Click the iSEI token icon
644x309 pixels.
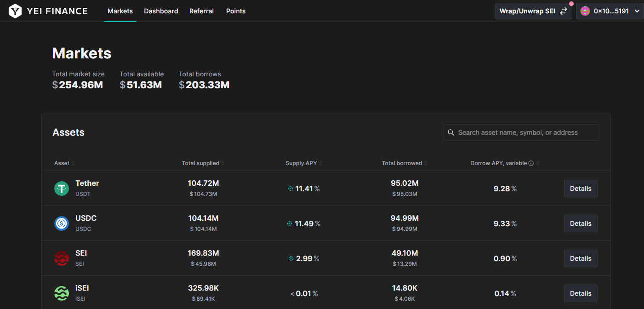pos(62,293)
